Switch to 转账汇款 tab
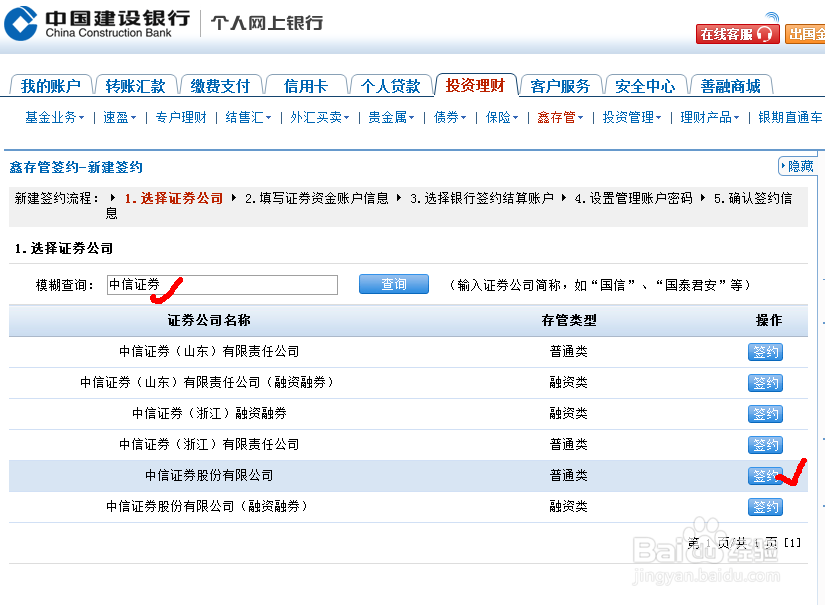This screenshot has width=825, height=605. [x=136, y=86]
